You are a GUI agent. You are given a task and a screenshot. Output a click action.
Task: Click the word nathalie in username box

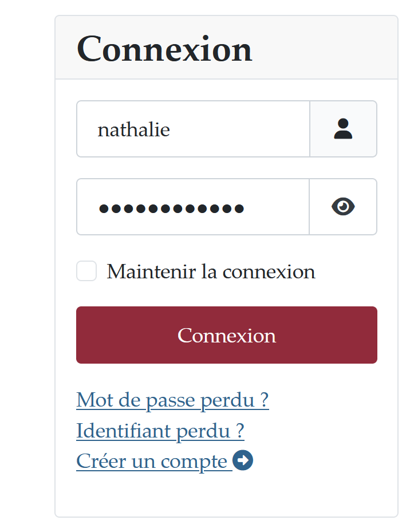coord(134,129)
